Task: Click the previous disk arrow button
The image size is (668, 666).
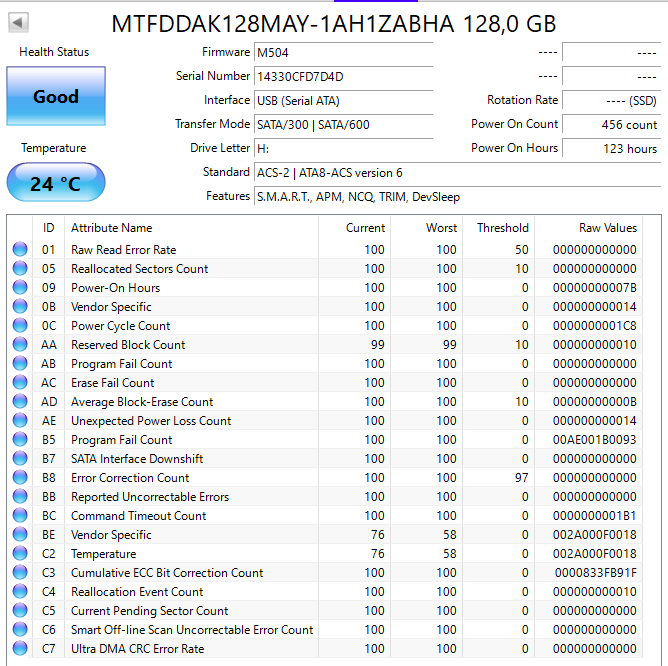Action: [18, 22]
